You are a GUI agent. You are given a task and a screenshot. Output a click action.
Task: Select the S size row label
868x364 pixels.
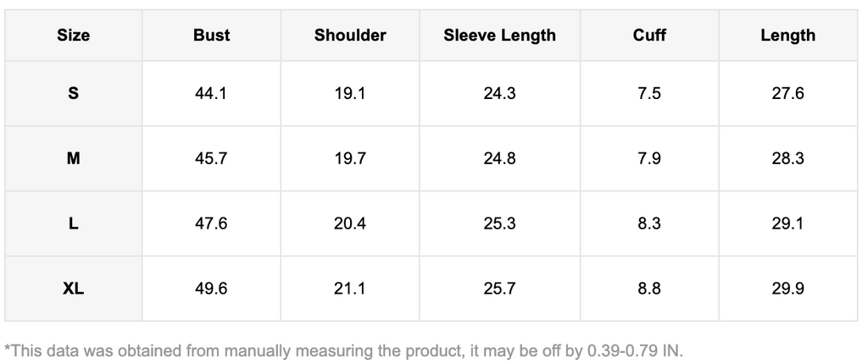74,94
